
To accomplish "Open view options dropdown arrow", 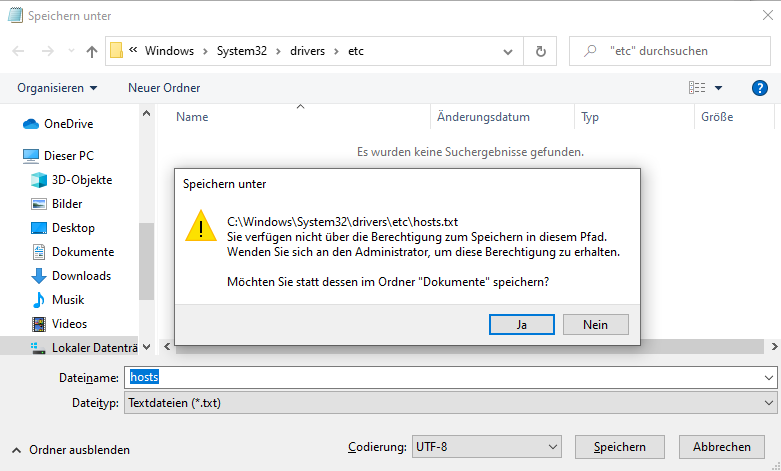I will 718,88.
